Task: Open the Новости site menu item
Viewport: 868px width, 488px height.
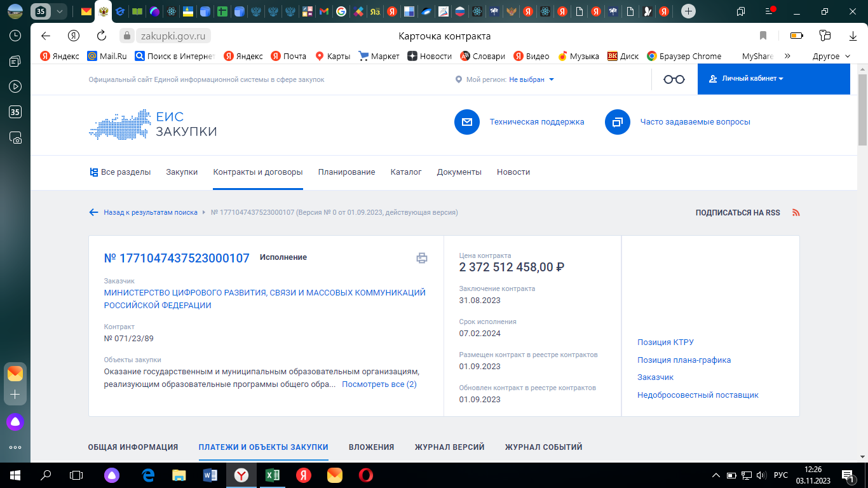Action: 513,172
